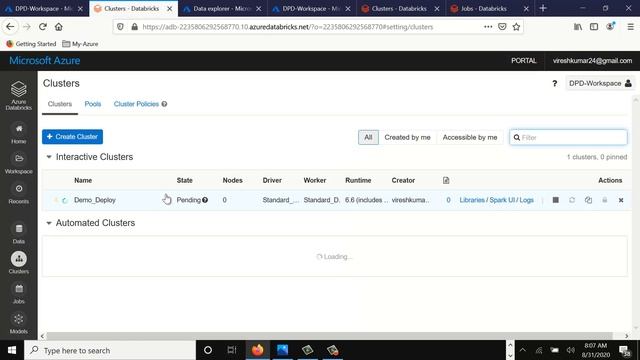640x360 pixels.
Task: Open Libraries link for Demo_Deploy
Action: 472,200
